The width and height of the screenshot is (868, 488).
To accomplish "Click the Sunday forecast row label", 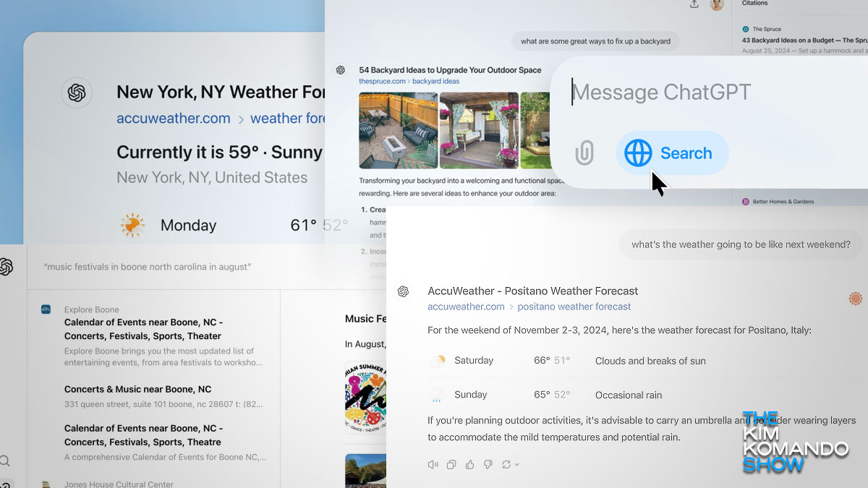I will click(471, 395).
